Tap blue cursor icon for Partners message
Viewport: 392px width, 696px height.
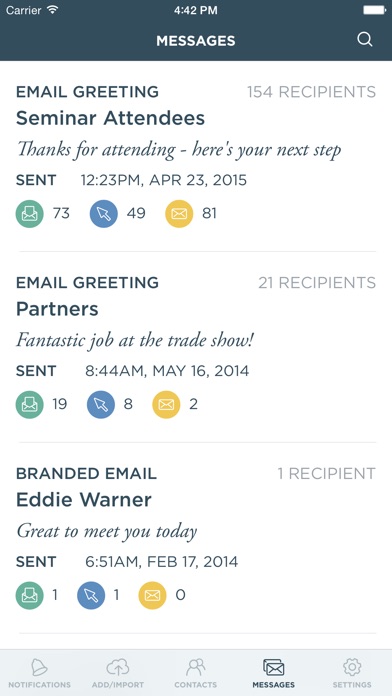pos(101,405)
